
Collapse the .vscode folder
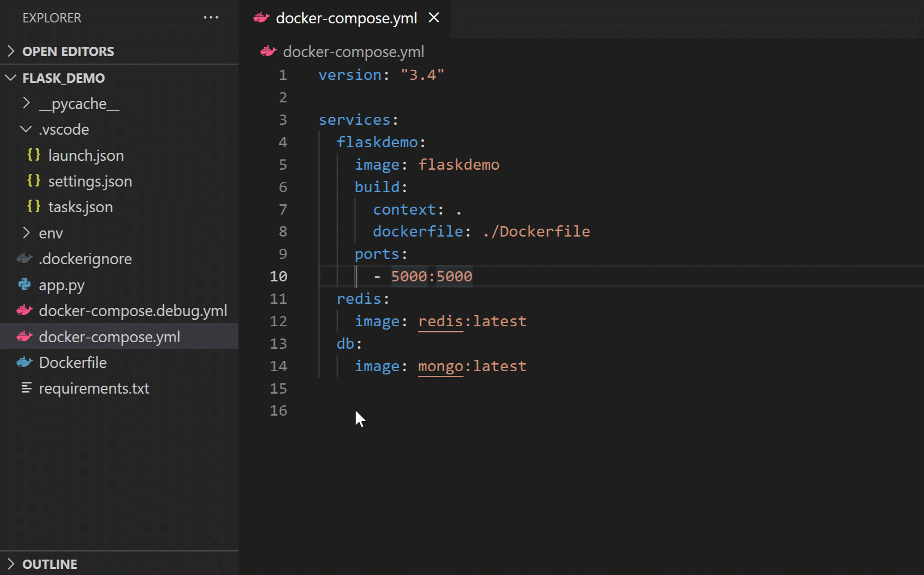click(x=26, y=129)
